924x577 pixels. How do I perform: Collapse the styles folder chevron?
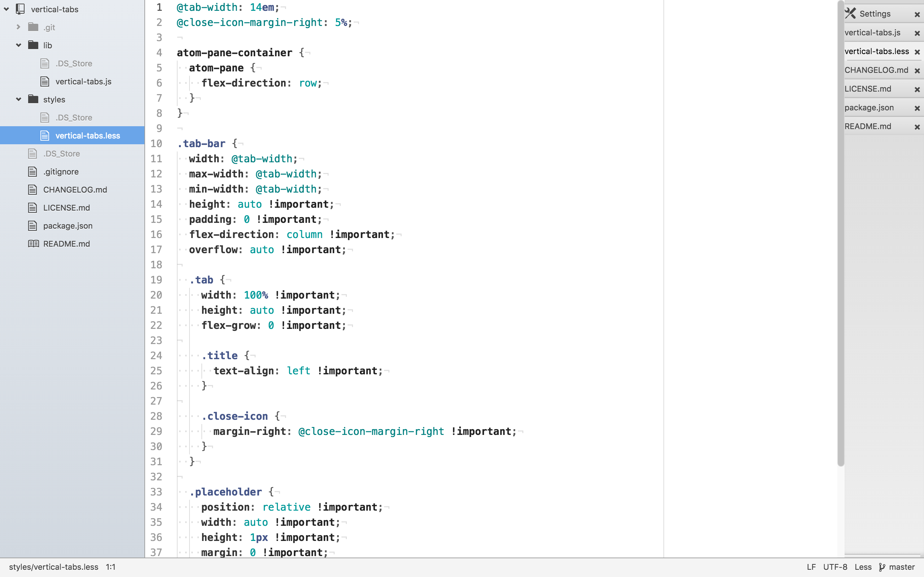tap(18, 100)
